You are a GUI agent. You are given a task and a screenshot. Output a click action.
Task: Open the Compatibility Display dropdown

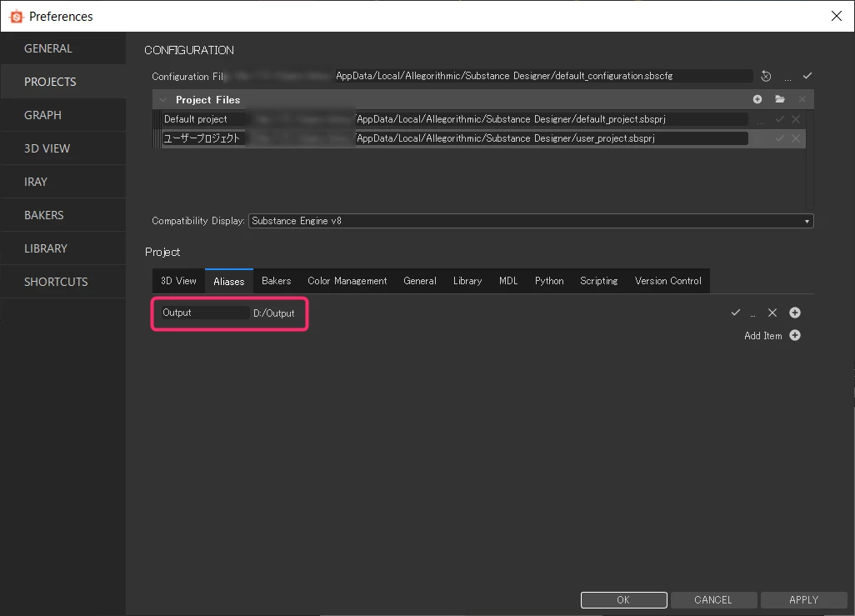coord(531,221)
